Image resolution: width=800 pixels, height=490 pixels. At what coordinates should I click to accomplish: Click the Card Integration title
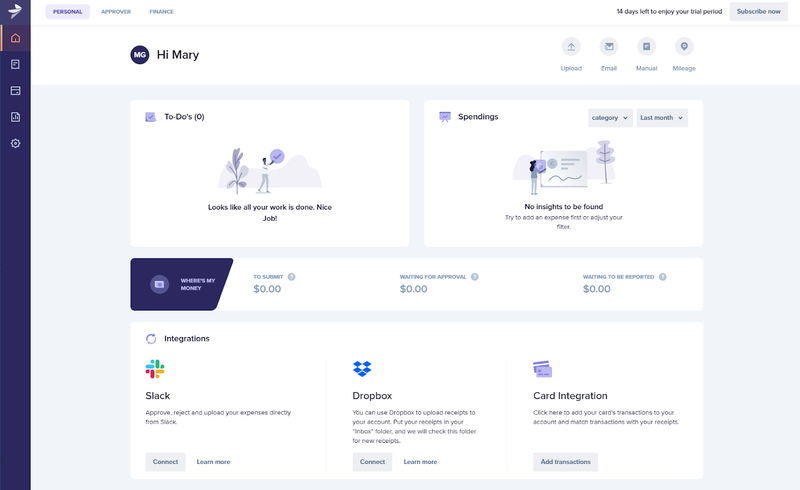click(570, 396)
